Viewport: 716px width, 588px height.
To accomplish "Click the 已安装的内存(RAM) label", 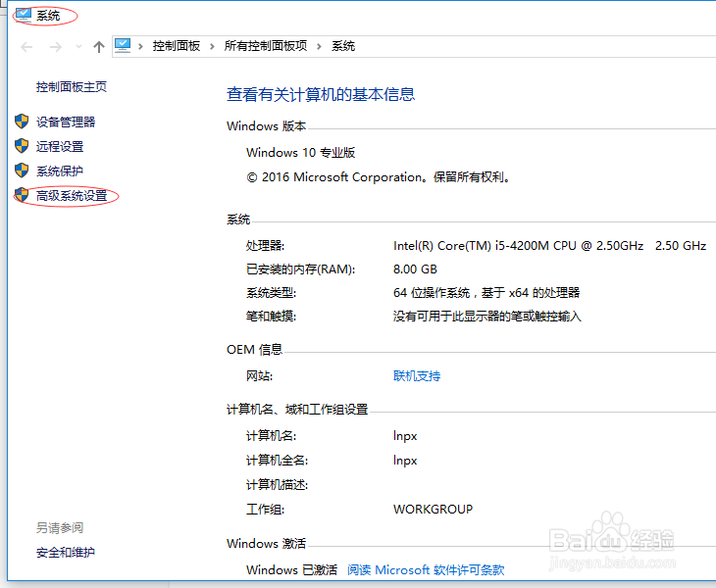I will 300,269.
